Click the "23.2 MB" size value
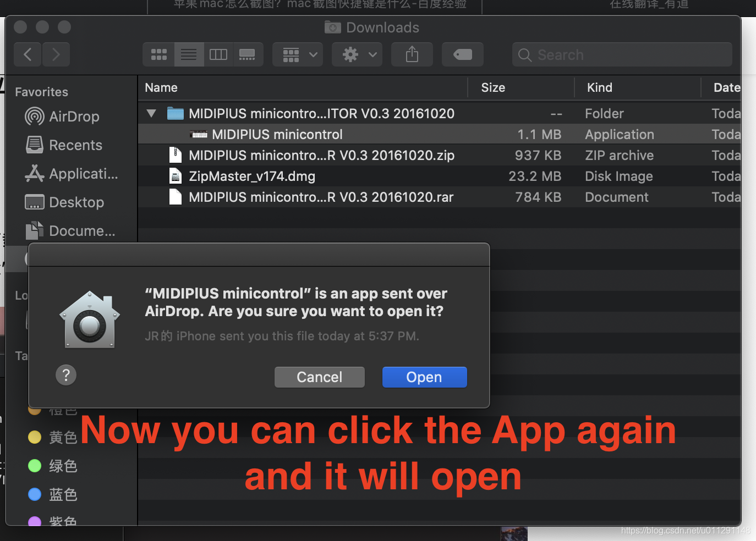756x541 pixels. [535, 176]
